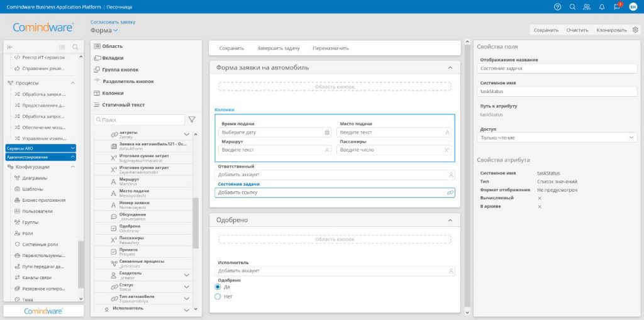Viewport: 644px width, 320px height.
Task: Click the global search magnifier icon
Action: click(572, 6)
